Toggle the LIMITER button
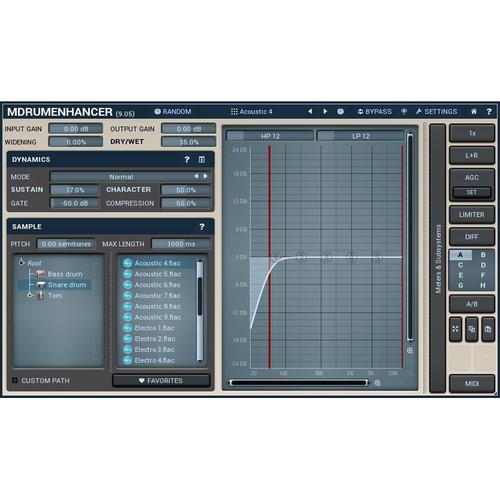Screen dimensions: 500x500 point(472,215)
